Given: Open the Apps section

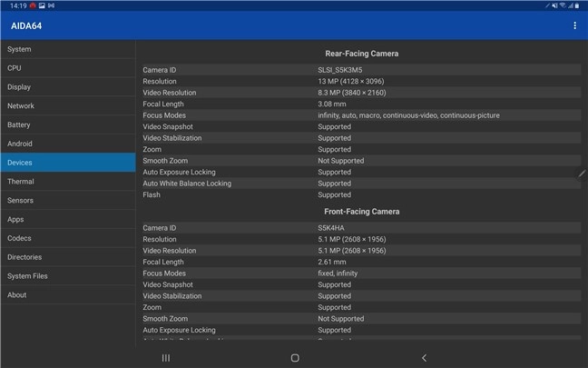Looking at the screenshot, I should (68, 219).
